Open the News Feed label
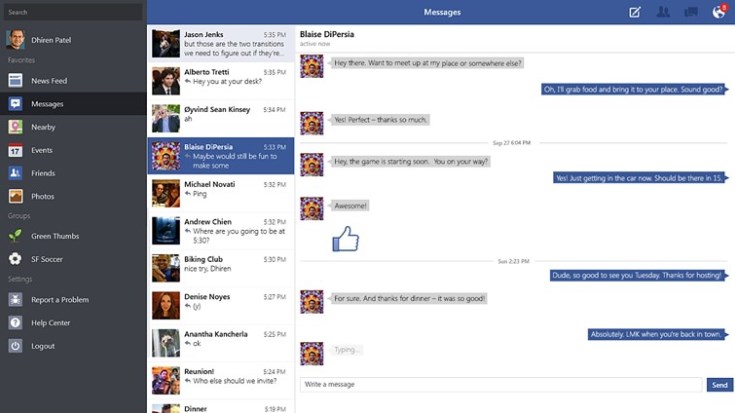The image size is (735, 413). 49,81
